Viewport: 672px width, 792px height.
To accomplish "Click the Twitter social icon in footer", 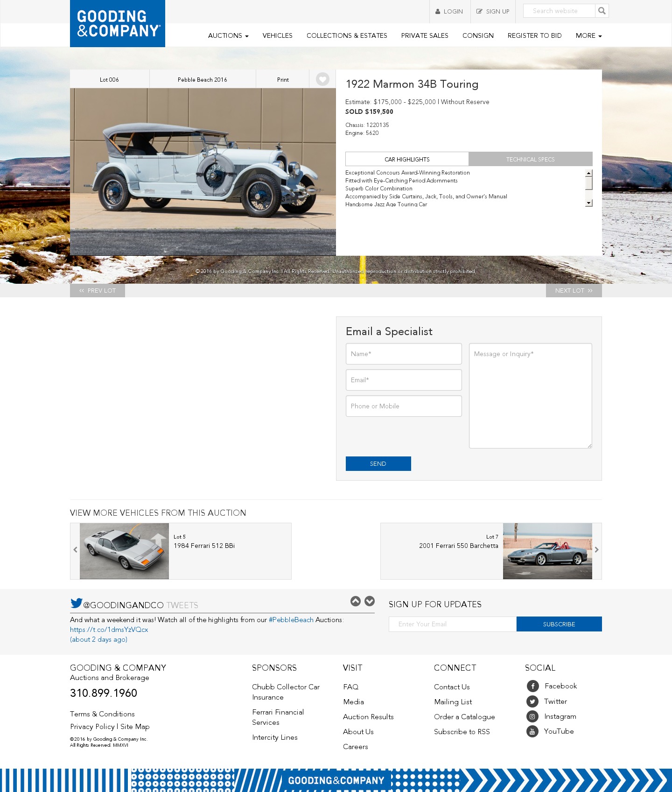I will pyautogui.click(x=532, y=701).
